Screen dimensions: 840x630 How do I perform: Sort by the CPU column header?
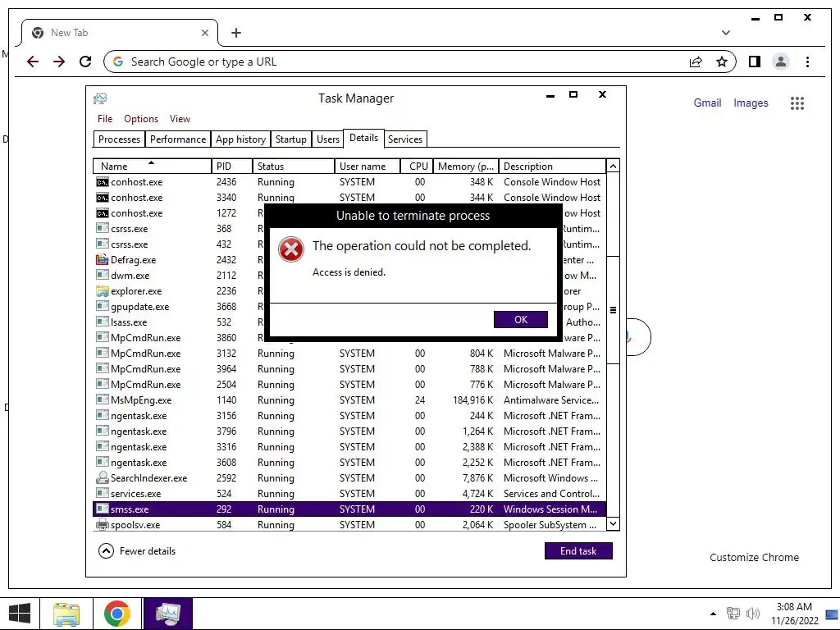point(417,166)
